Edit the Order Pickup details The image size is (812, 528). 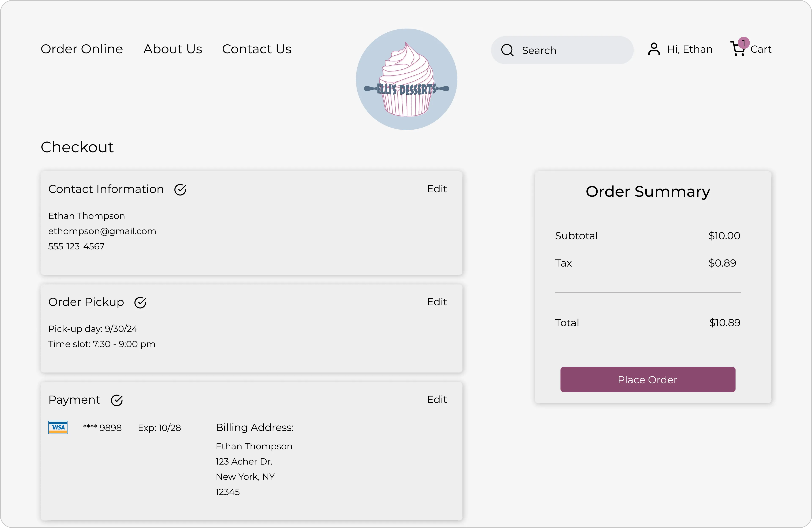pyautogui.click(x=437, y=302)
